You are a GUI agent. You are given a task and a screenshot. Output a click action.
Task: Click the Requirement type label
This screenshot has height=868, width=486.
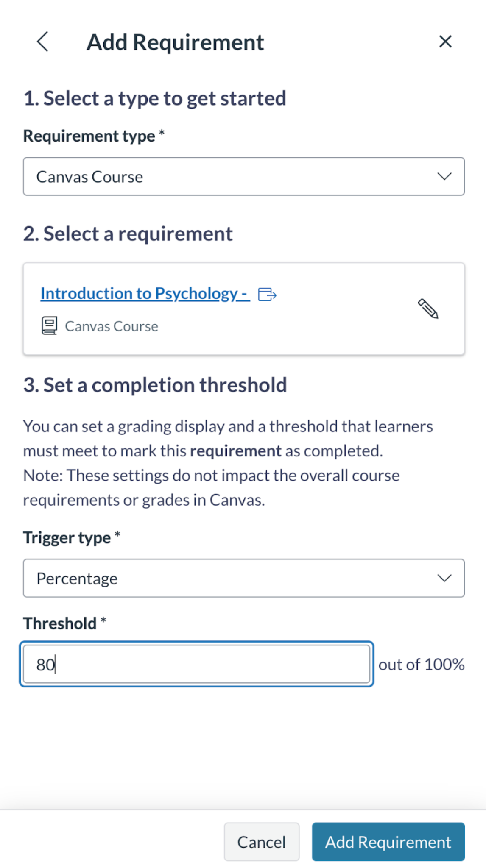click(x=89, y=136)
